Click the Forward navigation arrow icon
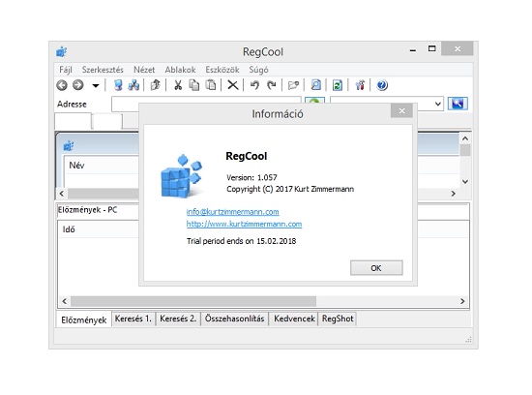The height and width of the screenshot is (395, 532). (78, 85)
